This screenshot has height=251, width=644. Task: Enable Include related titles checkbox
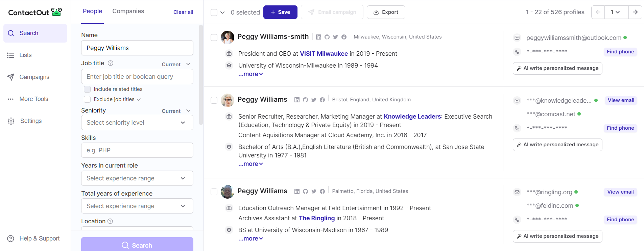(x=87, y=89)
